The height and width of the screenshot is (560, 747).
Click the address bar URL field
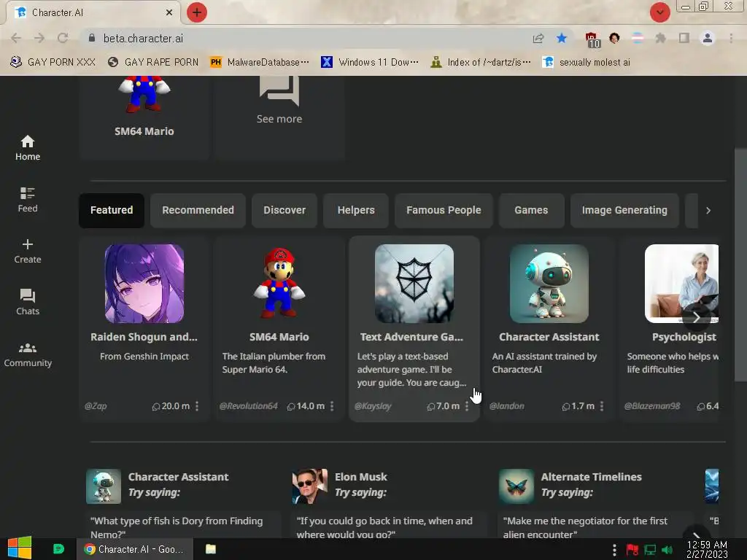tap(305, 38)
